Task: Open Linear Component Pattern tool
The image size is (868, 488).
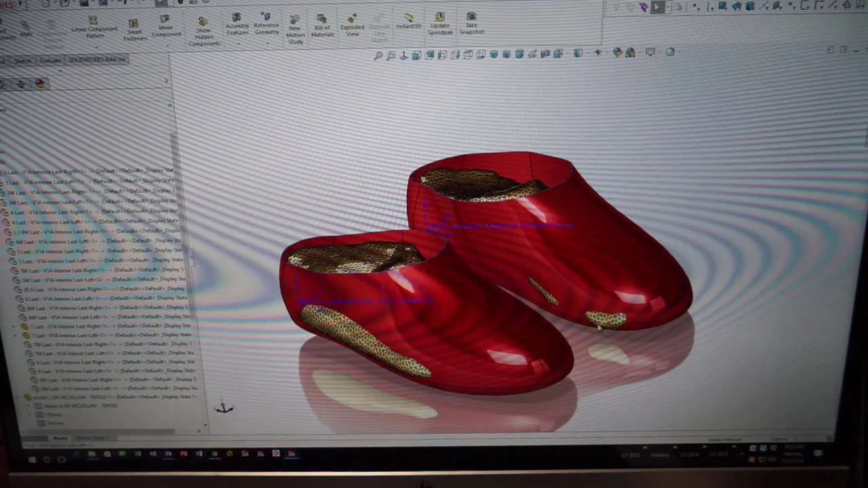Action: coord(94,27)
